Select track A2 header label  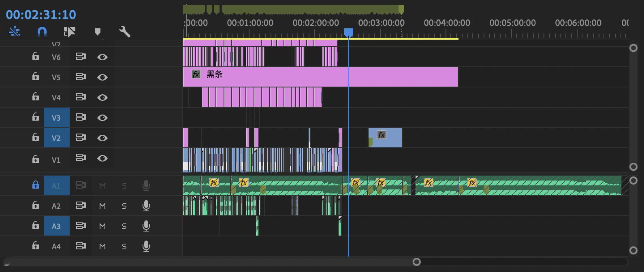(x=56, y=206)
